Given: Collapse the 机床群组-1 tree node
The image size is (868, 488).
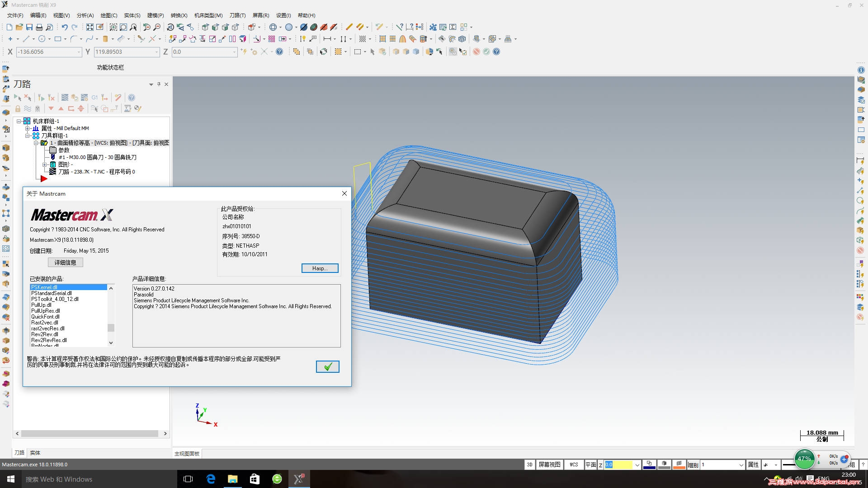Looking at the screenshot, I should pos(19,121).
